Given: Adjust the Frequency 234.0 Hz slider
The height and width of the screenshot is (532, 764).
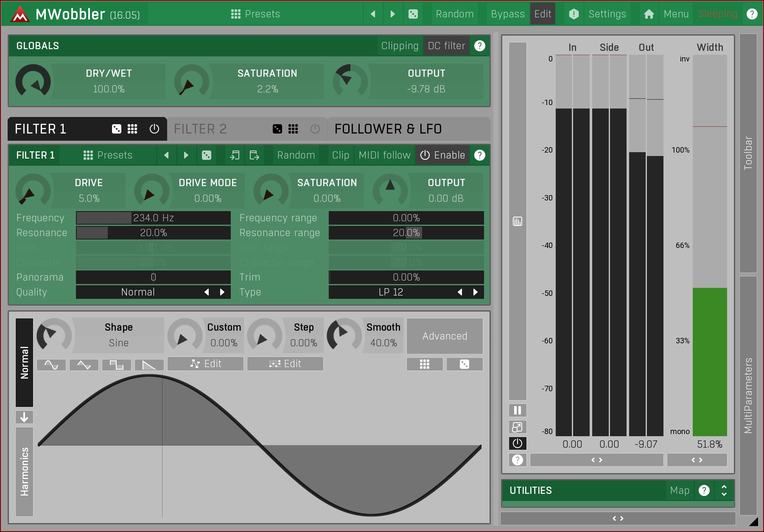Looking at the screenshot, I should coord(153,218).
